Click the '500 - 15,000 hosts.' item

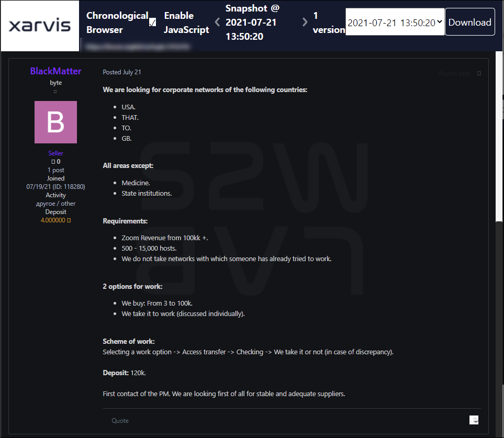pos(149,249)
